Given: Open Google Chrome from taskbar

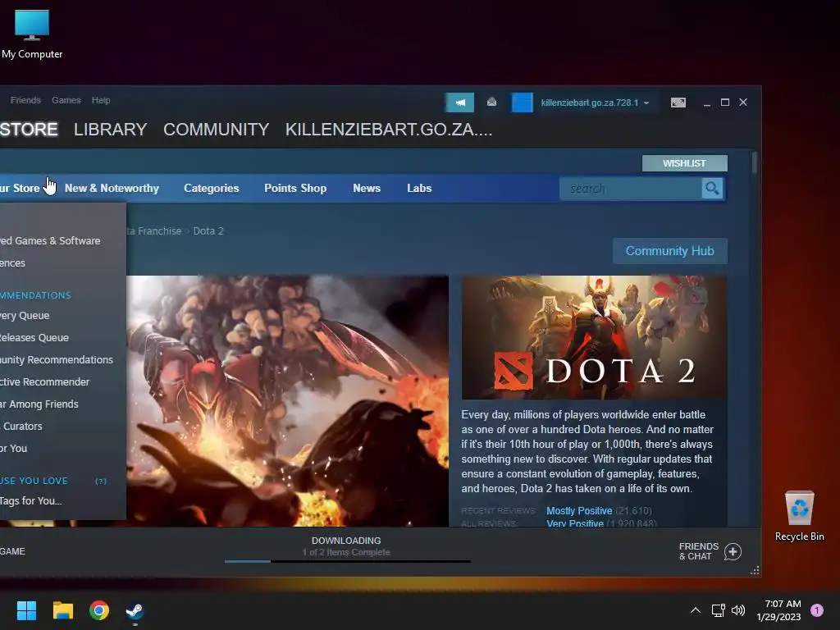Looking at the screenshot, I should pos(99,610).
